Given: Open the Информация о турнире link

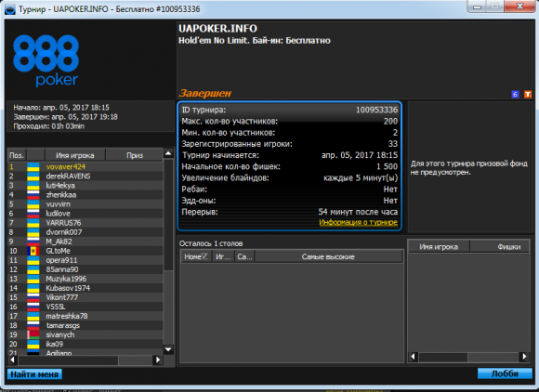Looking at the screenshot, I should (x=358, y=222).
